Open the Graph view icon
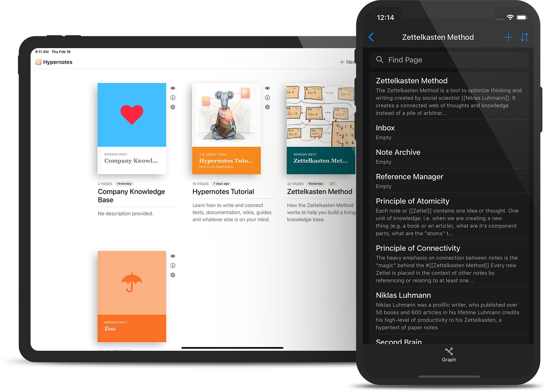 (x=449, y=351)
